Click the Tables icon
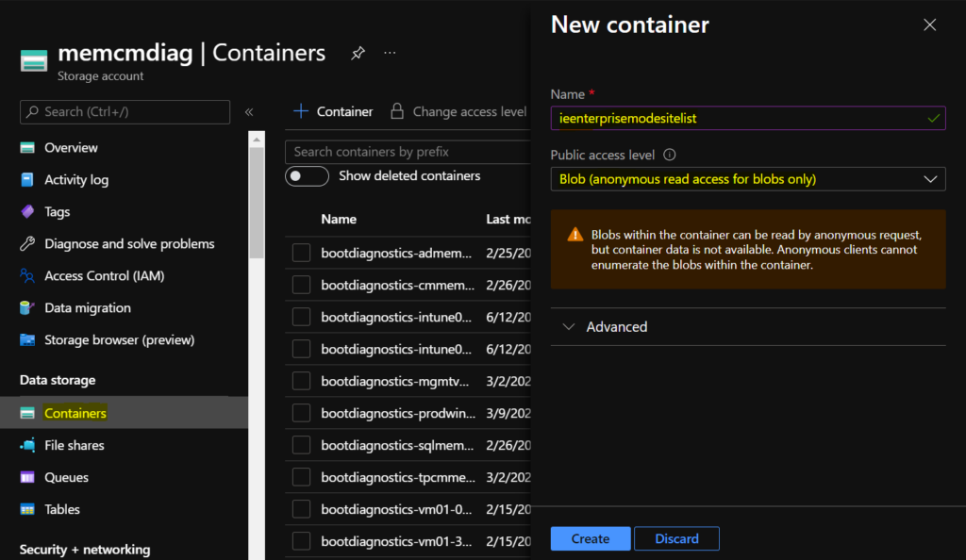Screen dimensions: 966x560 pos(27,509)
